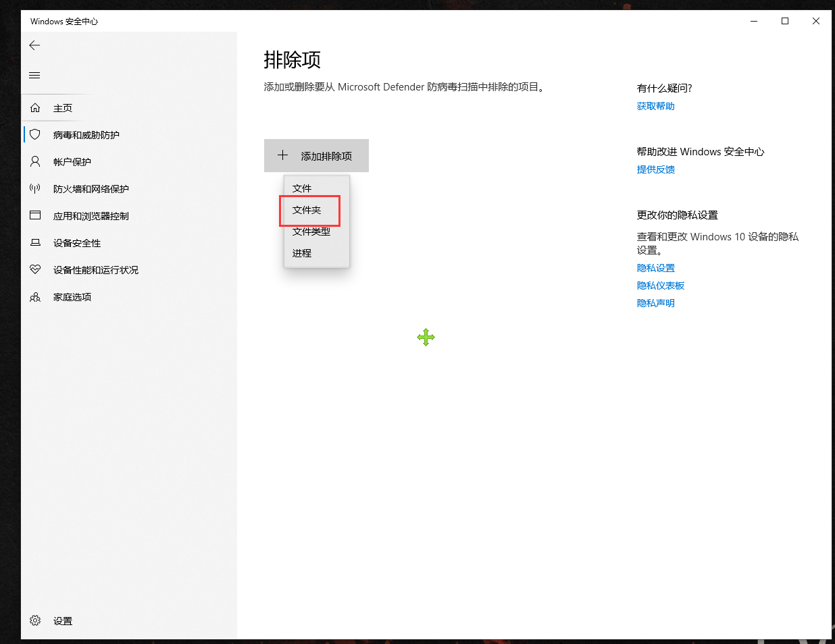Open device performance health heart icon
This screenshot has height=644, width=835.
point(35,270)
